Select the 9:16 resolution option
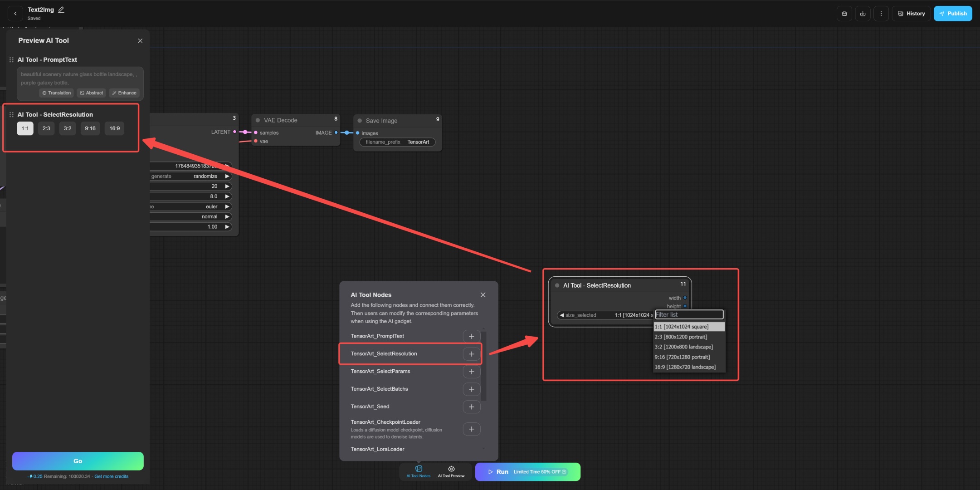This screenshot has width=980, height=490. (90, 128)
